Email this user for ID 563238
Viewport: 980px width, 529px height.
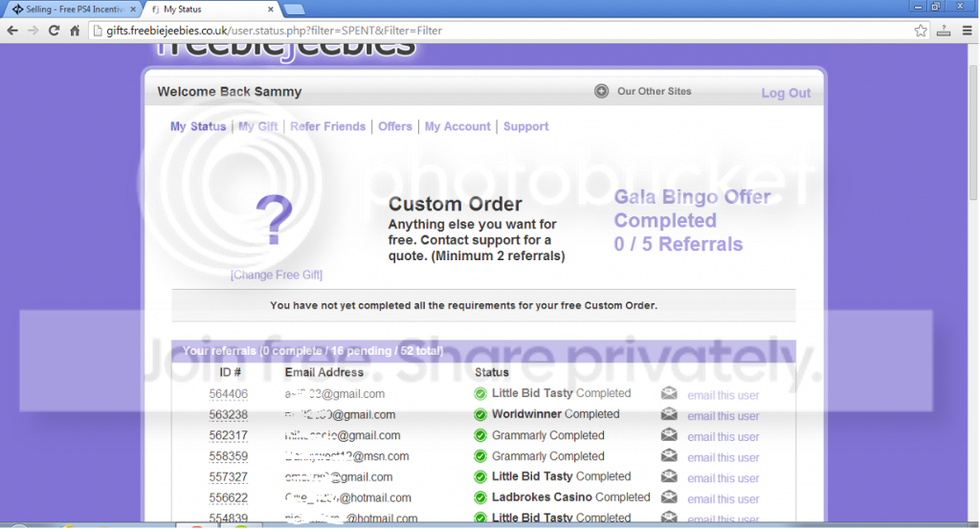(x=724, y=416)
